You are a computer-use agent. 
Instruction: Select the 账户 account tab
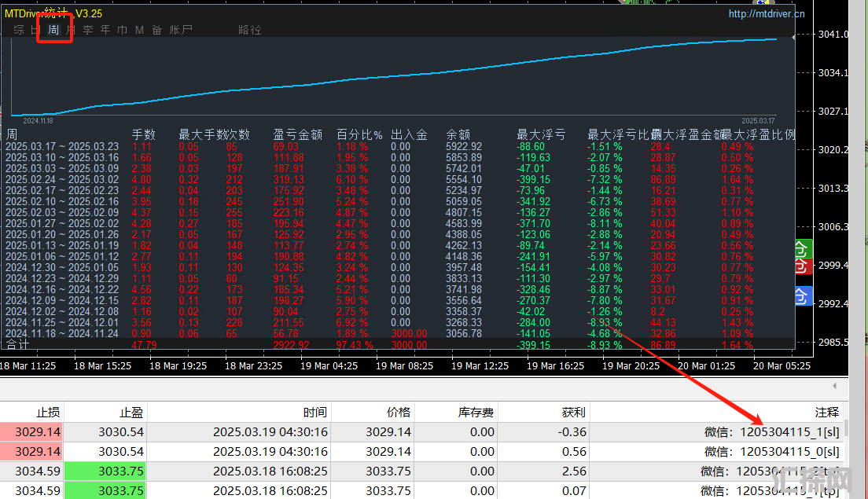pyautogui.click(x=181, y=30)
